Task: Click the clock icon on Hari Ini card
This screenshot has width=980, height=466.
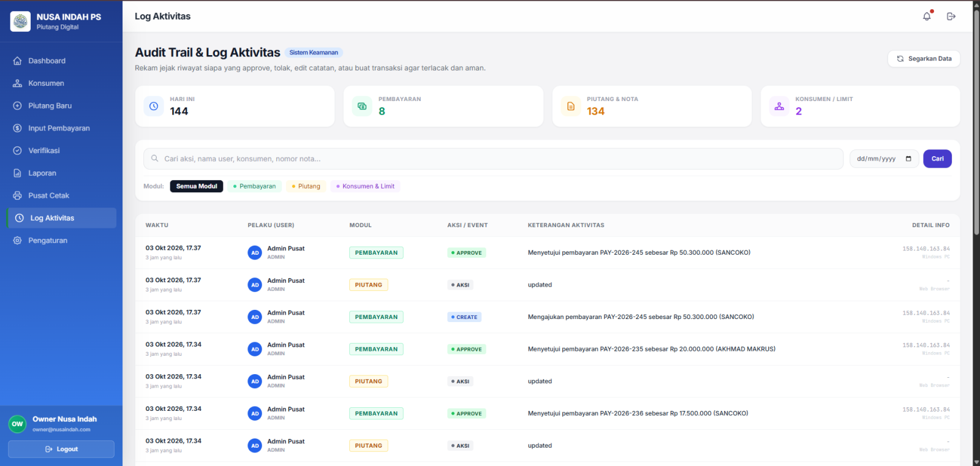Action: [154, 106]
